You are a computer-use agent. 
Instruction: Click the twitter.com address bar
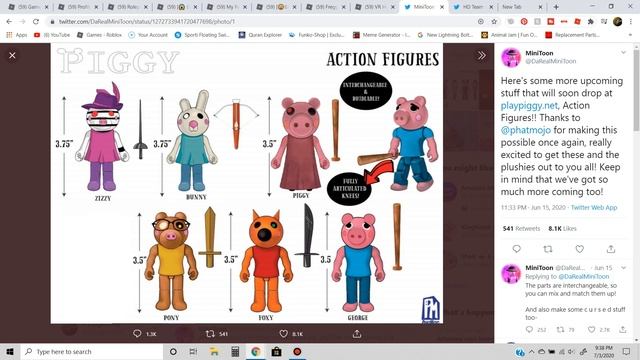click(261, 21)
